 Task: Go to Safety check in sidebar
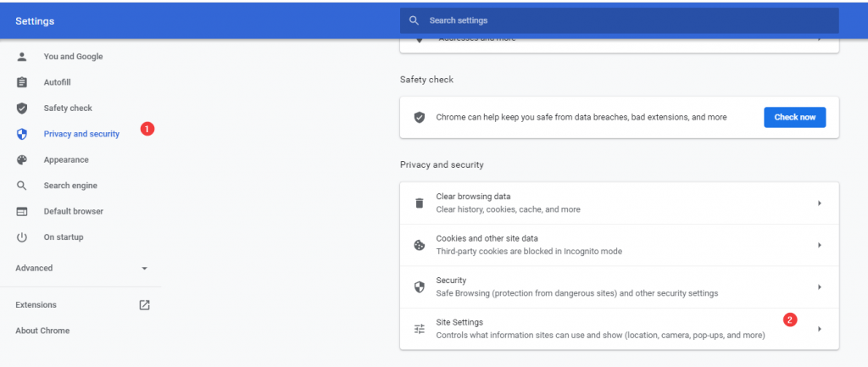click(x=68, y=108)
